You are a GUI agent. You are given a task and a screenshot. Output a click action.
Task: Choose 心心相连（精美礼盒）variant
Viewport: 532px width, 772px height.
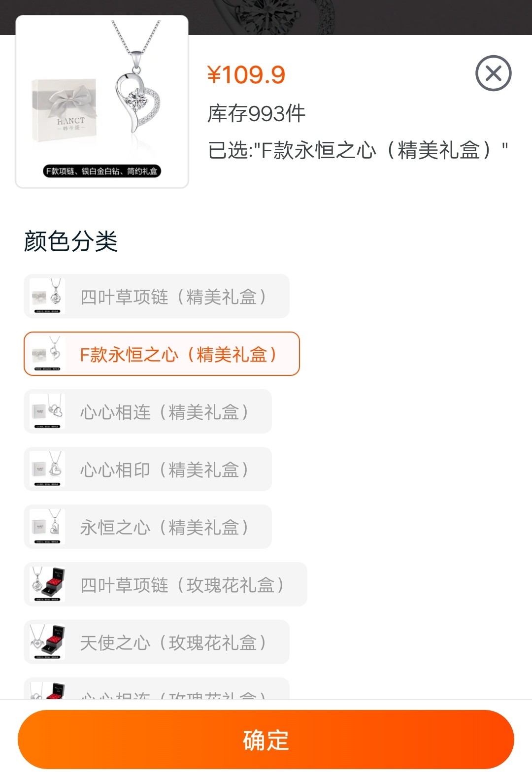(148, 411)
